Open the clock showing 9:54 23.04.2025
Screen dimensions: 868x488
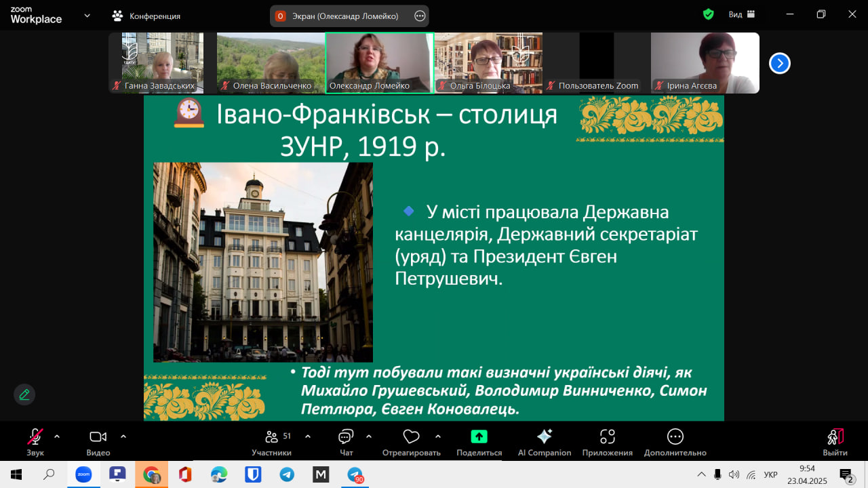(x=807, y=474)
